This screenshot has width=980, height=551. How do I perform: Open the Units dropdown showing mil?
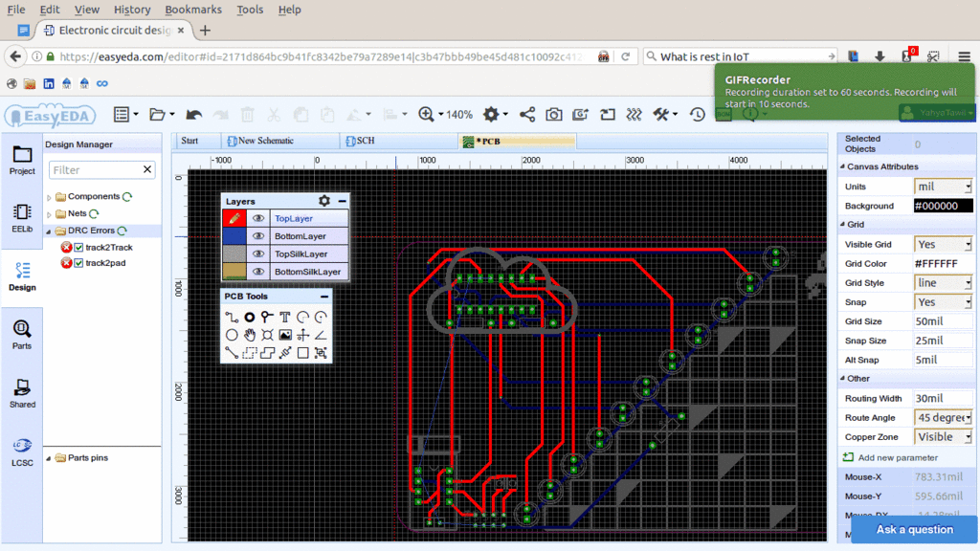942,187
